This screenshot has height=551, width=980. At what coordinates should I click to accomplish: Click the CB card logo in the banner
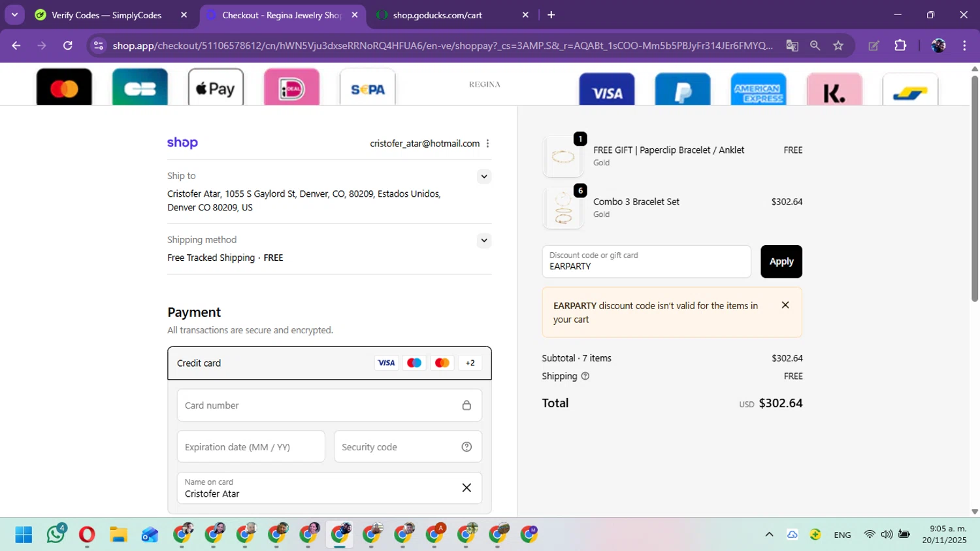click(140, 87)
